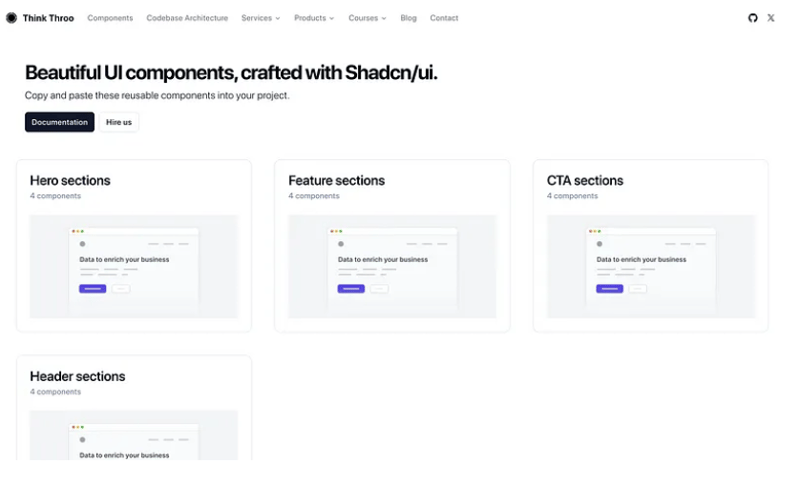Go to the Components nav item
Image resolution: width=800 pixels, height=484 pixels.
pos(110,18)
